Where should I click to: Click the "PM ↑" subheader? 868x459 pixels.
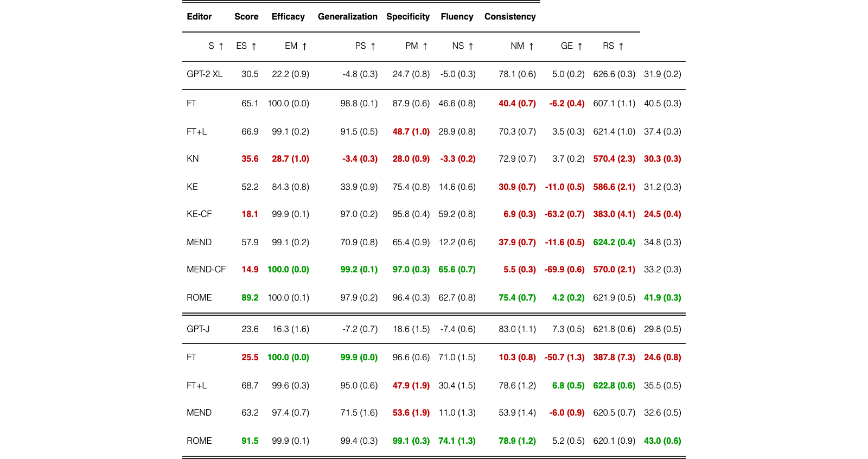click(x=417, y=46)
